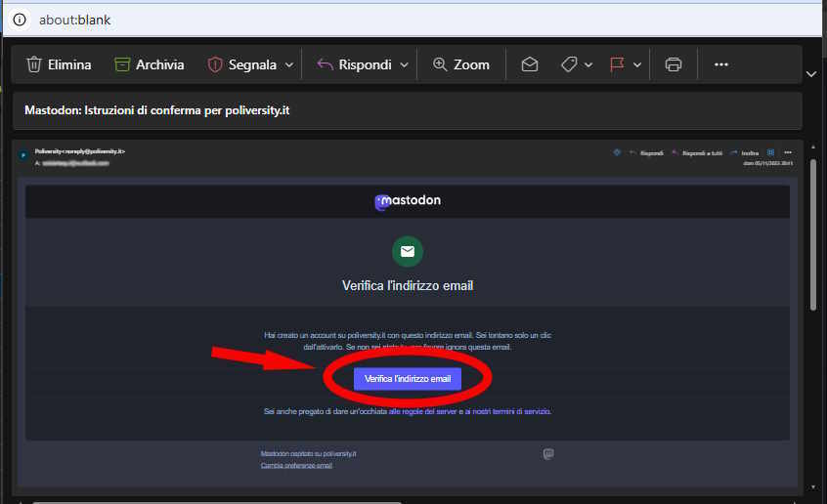Click the small Rispondi in message header
827x504 pixels.
tap(646, 153)
